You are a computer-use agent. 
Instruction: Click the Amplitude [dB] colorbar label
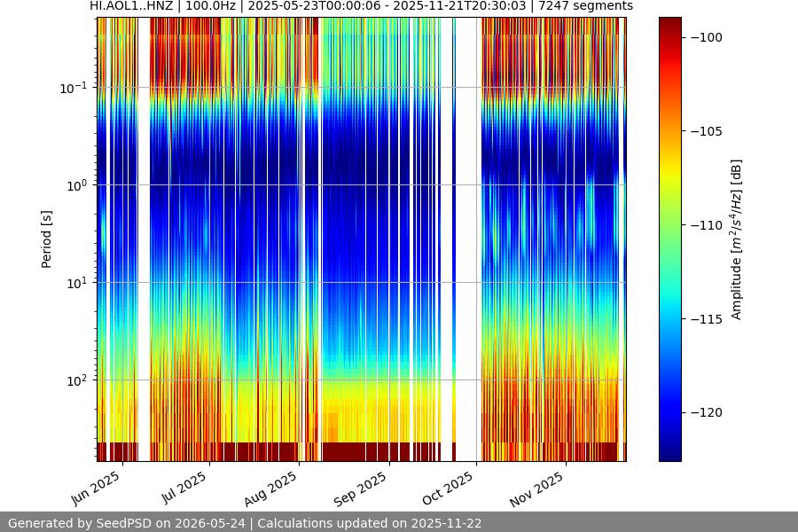[x=737, y=239]
